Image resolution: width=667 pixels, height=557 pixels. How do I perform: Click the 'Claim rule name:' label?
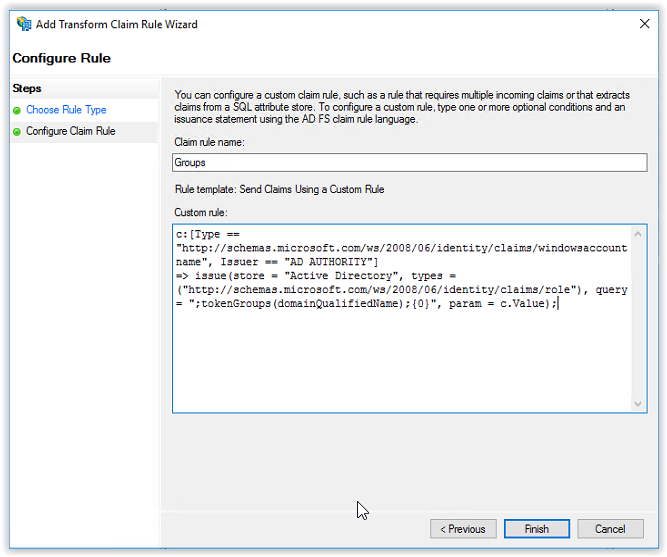click(x=209, y=142)
